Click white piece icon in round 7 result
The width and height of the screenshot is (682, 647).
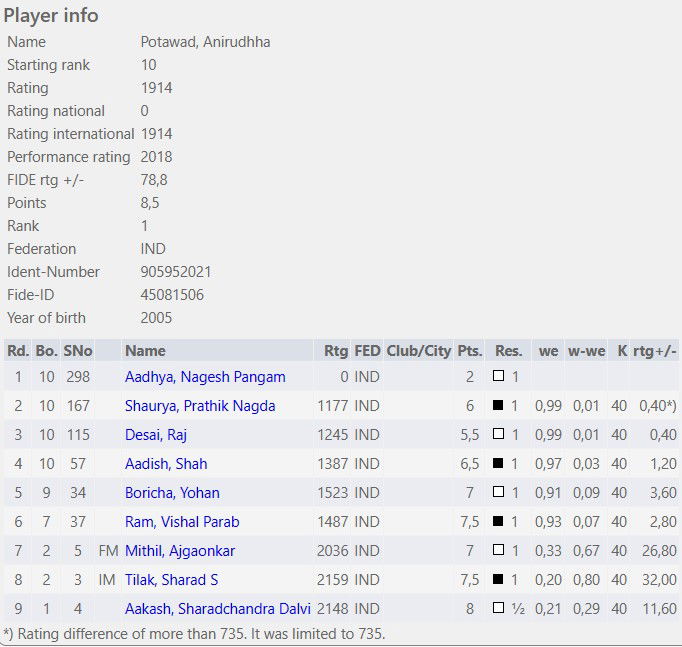(x=498, y=551)
